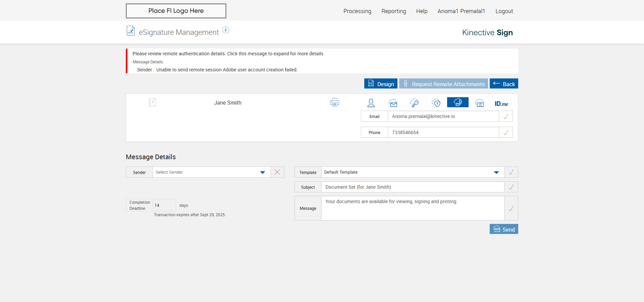
Task: Select the phone authentication icon
Action: (458, 102)
